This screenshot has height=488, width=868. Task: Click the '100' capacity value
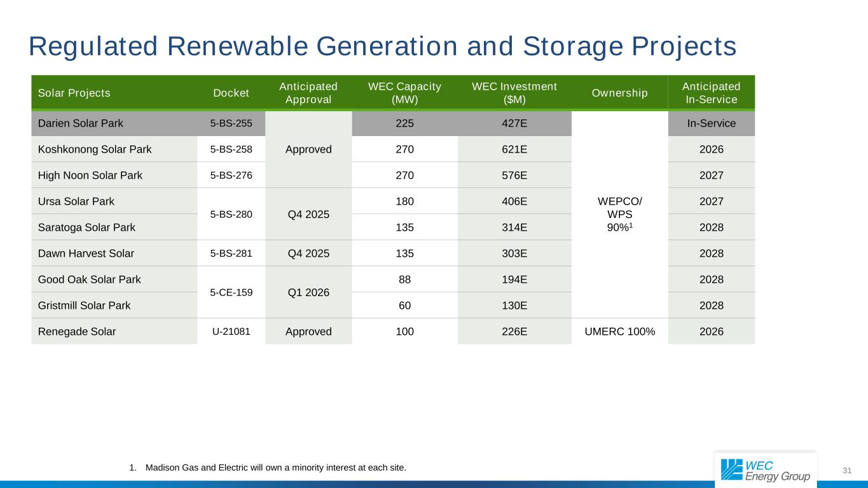[x=404, y=332]
